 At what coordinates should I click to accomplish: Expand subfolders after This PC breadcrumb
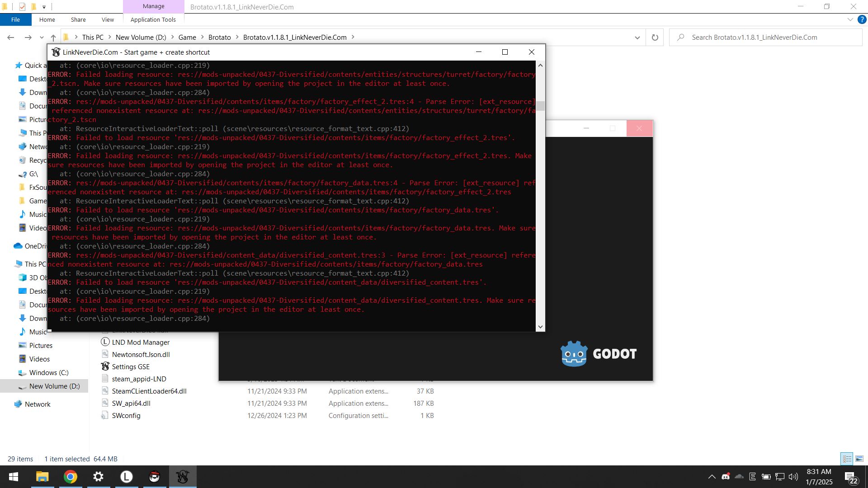click(110, 38)
